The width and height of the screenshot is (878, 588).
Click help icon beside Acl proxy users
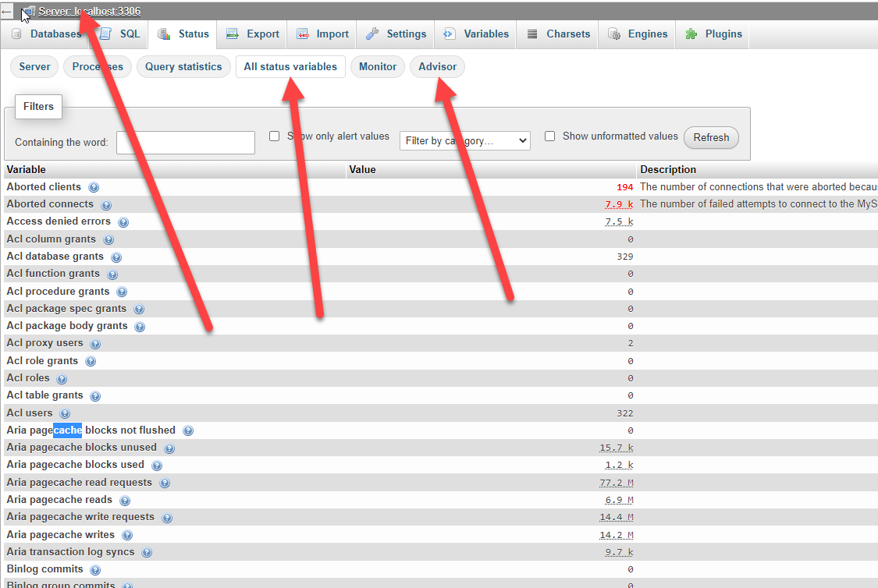click(95, 343)
